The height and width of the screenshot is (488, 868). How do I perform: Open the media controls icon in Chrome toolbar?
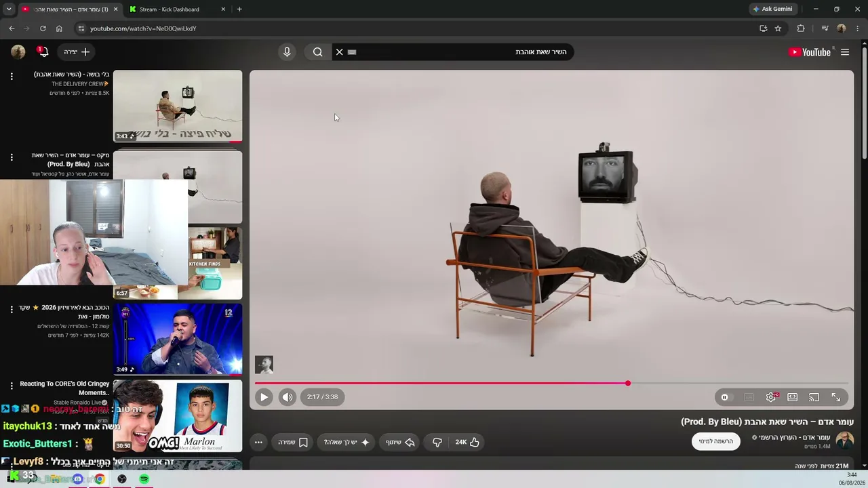pos(825,28)
